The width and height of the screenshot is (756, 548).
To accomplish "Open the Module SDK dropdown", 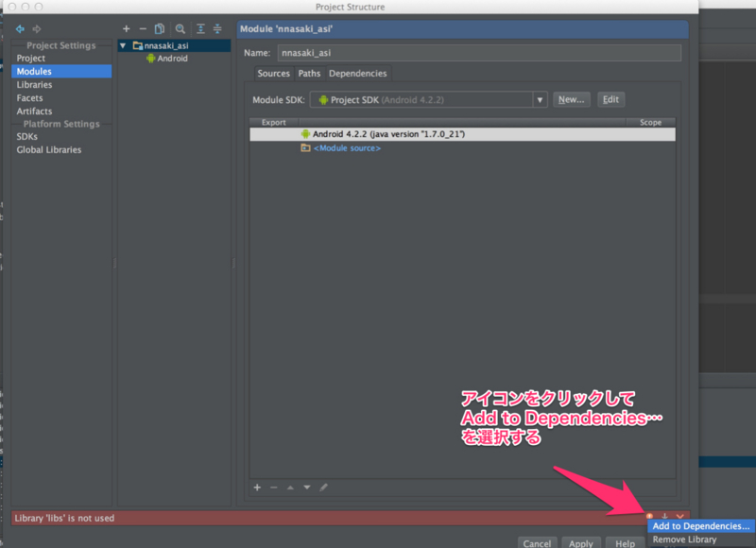I will (541, 99).
